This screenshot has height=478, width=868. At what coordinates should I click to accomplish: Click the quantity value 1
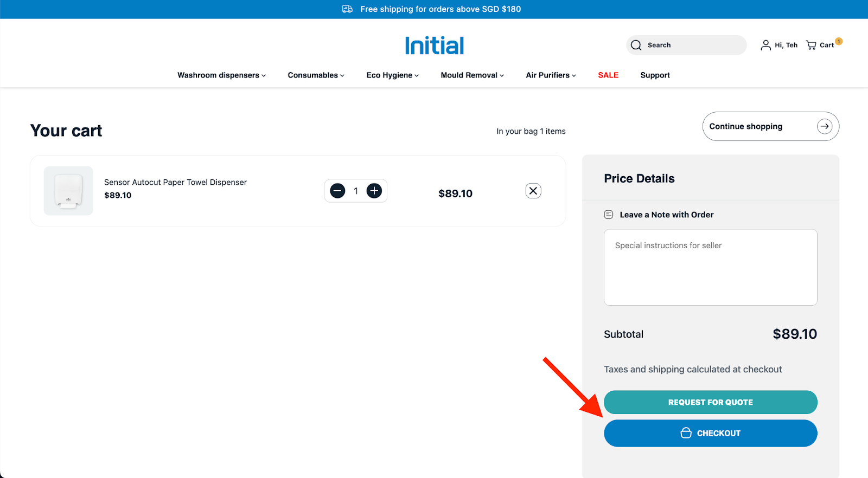[x=356, y=191]
